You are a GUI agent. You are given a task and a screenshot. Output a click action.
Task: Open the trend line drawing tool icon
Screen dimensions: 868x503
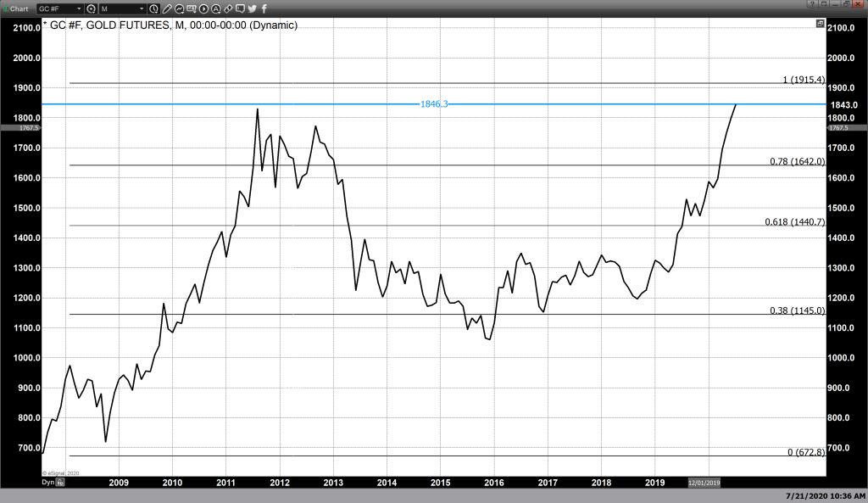[181, 8]
